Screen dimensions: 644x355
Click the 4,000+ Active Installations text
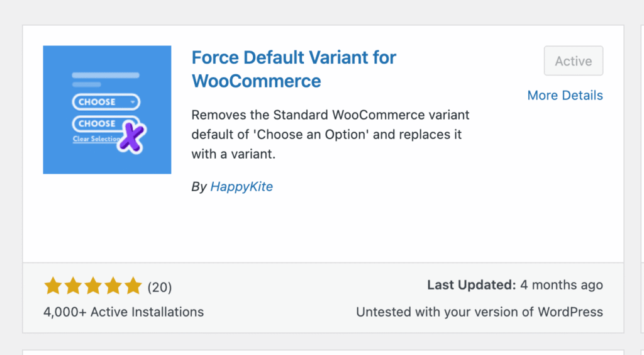point(123,312)
